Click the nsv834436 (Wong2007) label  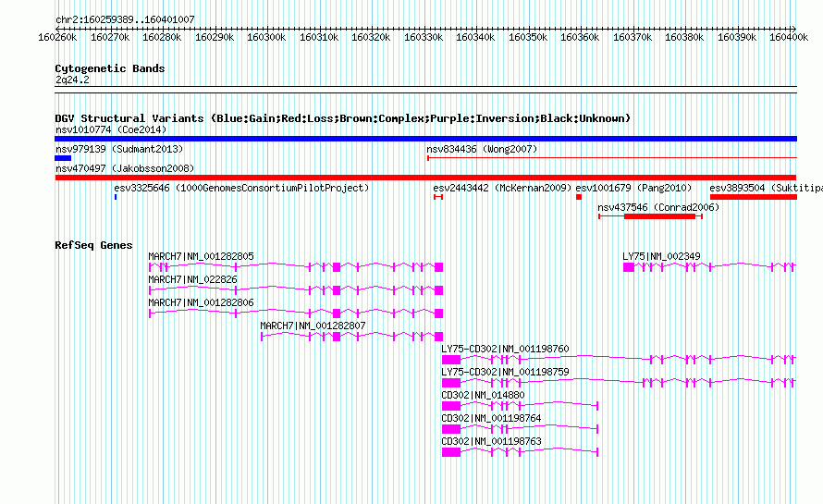pyautogui.click(x=482, y=149)
